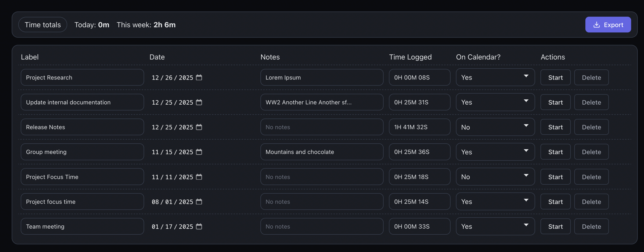Start tracking the Team meeting entry
Image resolution: width=644 pixels, height=252 pixels.
555,226
